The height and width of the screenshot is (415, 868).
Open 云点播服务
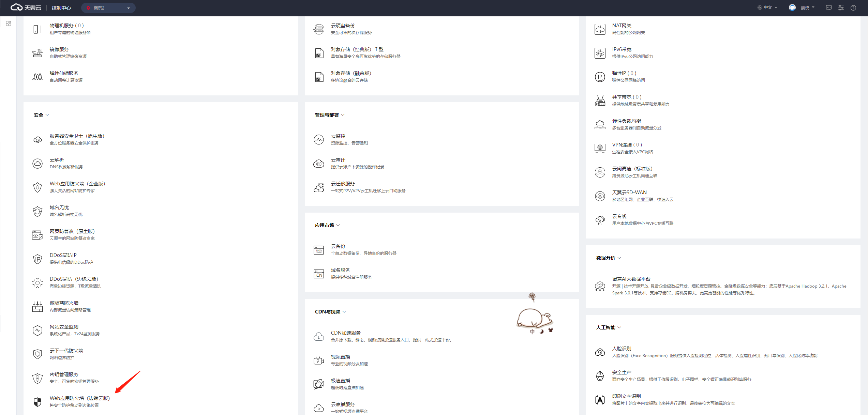pos(343,404)
